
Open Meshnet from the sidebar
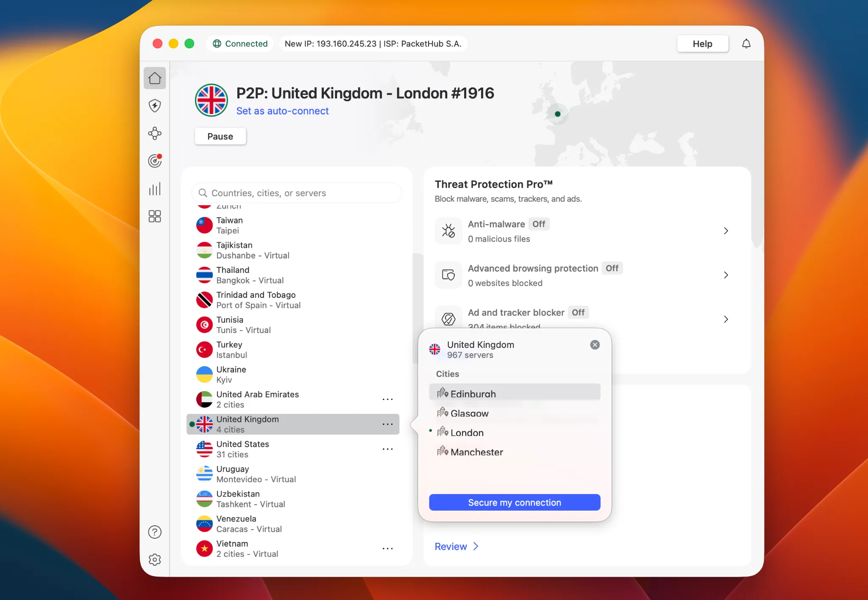pyautogui.click(x=155, y=134)
